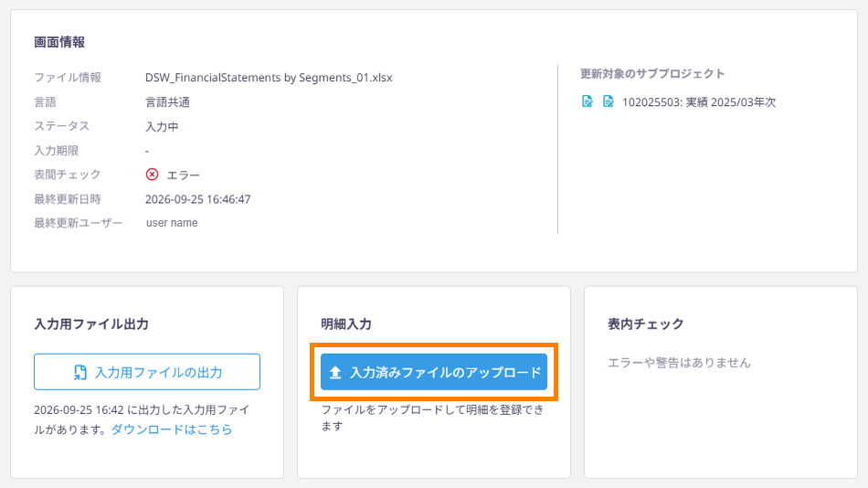This screenshot has height=488, width=868.
Task: Click エラーや警告はありません message
Action: [x=679, y=363]
